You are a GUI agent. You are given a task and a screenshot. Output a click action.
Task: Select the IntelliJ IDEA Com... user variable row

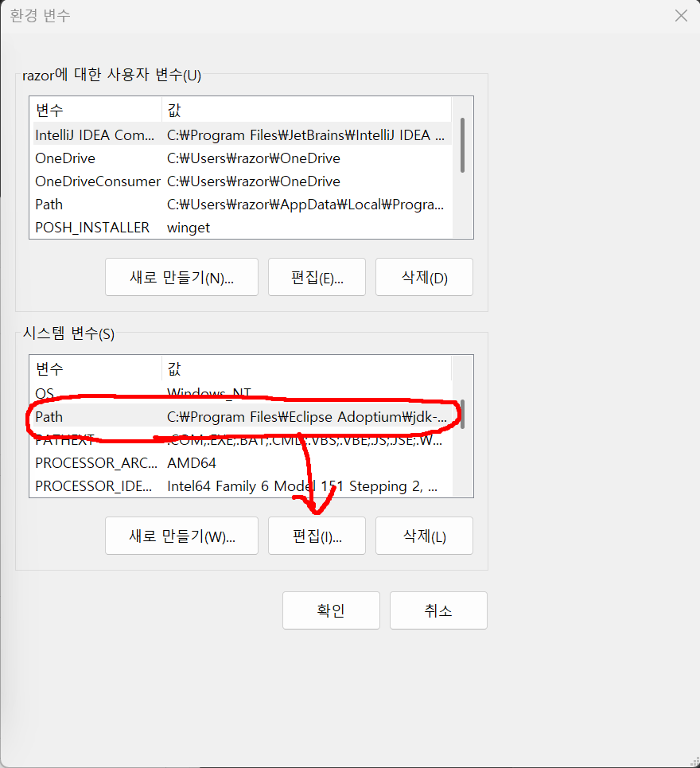coord(241,135)
